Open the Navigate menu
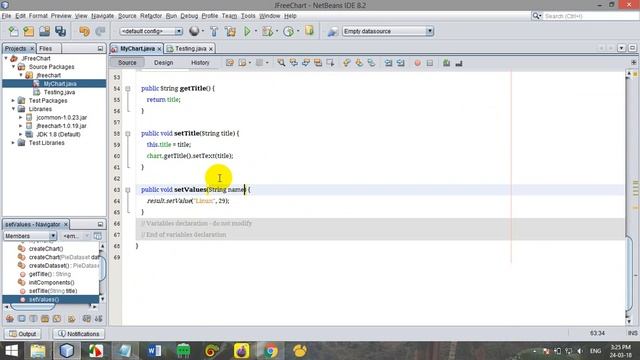The height and width of the screenshot is (360, 640). [102, 16]
